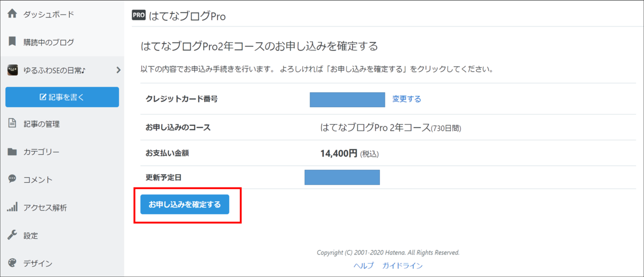
Task: Click the お申し込みのコース label
Action: click(178, 128)
